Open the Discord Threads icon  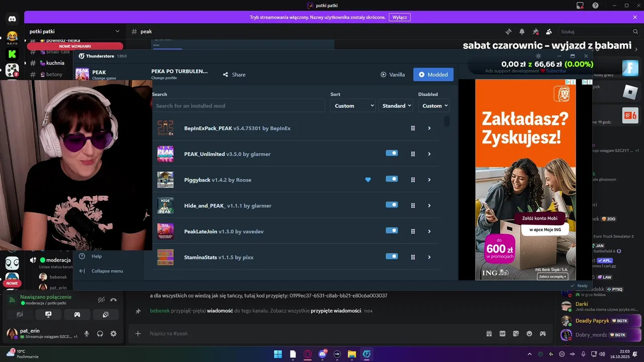coord(509,31)
